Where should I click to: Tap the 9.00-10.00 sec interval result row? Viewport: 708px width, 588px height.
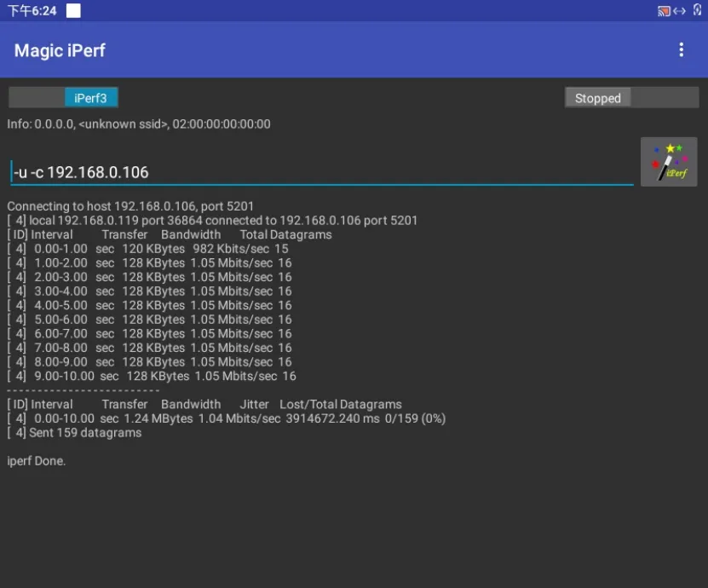(x=152, y=376)
